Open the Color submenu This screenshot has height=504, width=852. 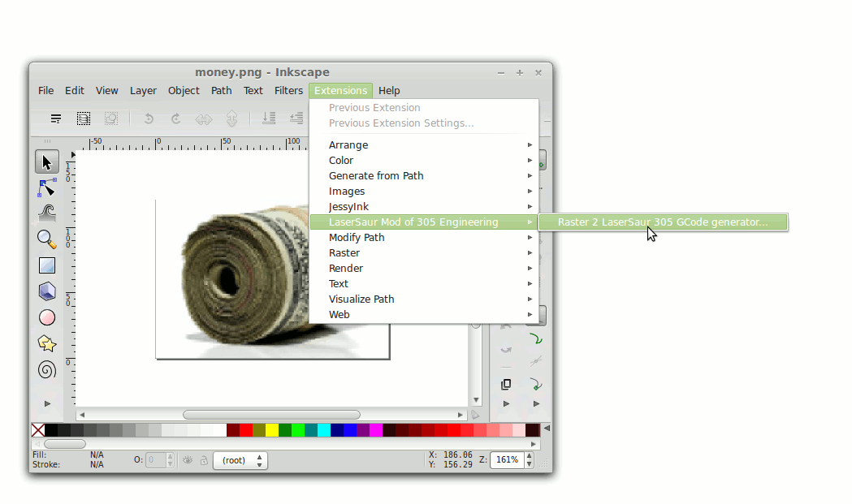pos(424,160)
